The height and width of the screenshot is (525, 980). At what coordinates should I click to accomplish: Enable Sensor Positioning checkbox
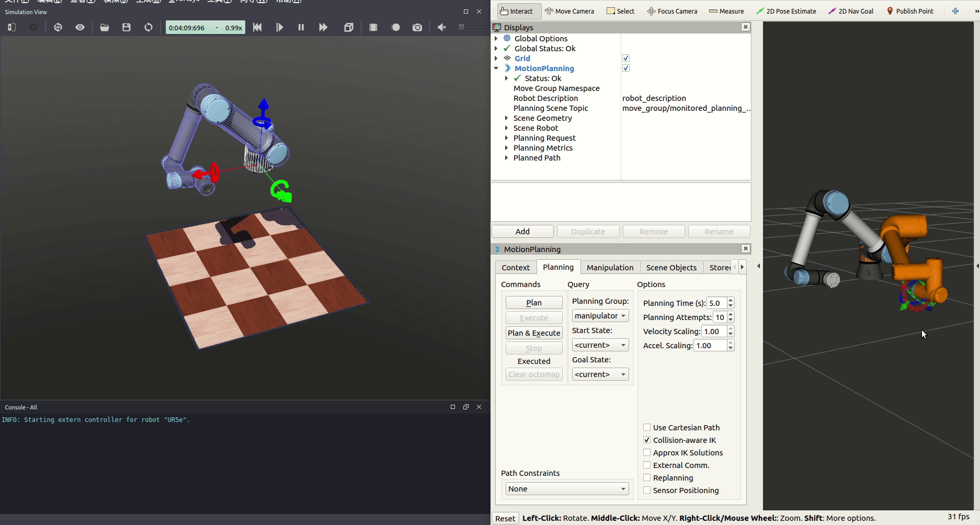[647, 490]
